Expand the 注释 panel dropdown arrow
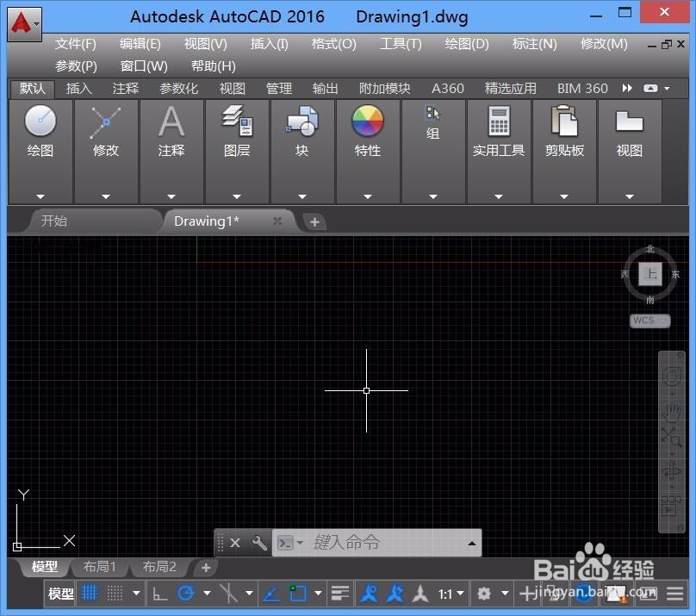 pyautogui.click(x=171, y=196)
